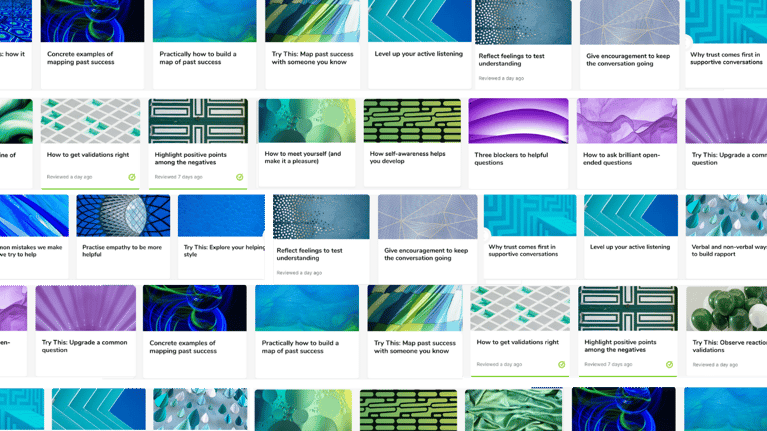
Task: Open "Verbal and non-verbal ways to build rapport"
Action: coord(728,250)
